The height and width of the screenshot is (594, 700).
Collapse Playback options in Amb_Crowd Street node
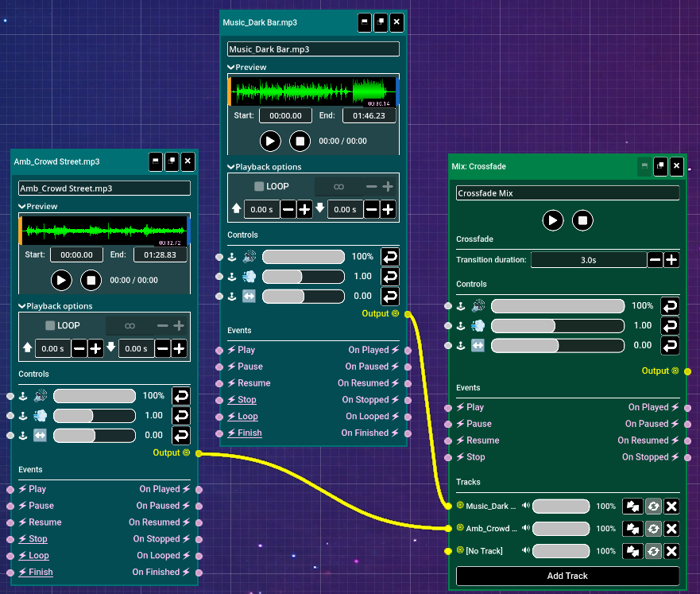22,306
